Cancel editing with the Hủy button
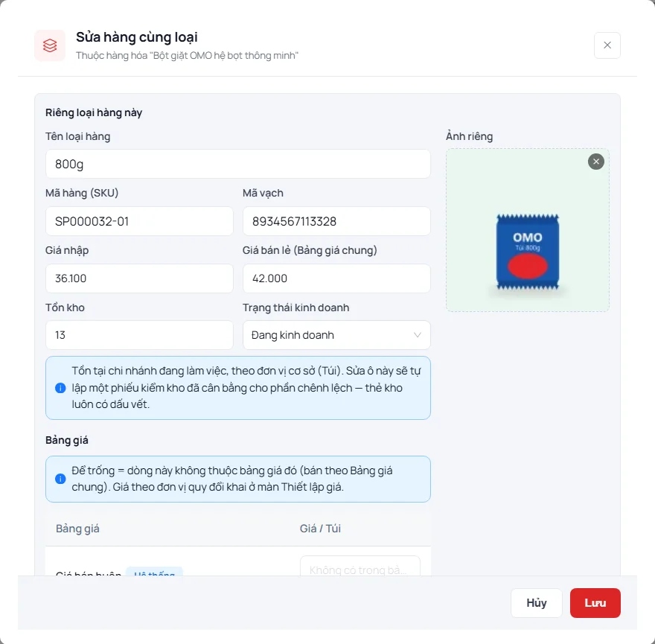 537,602
